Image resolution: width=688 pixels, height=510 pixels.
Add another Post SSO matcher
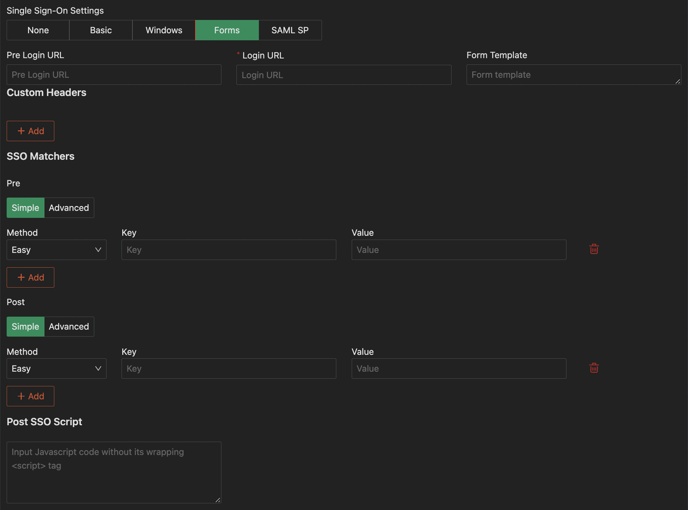point(31,396)
